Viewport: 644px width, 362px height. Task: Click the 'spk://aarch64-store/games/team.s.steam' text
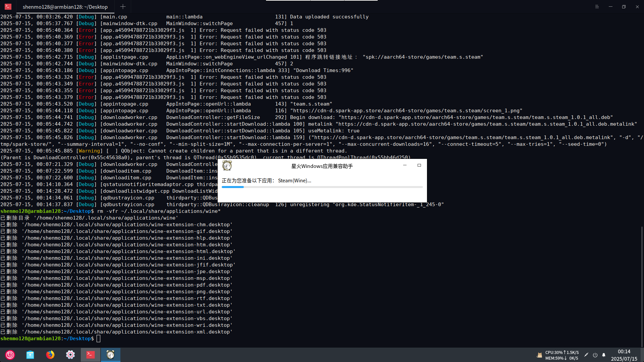[x=423, y=57]
